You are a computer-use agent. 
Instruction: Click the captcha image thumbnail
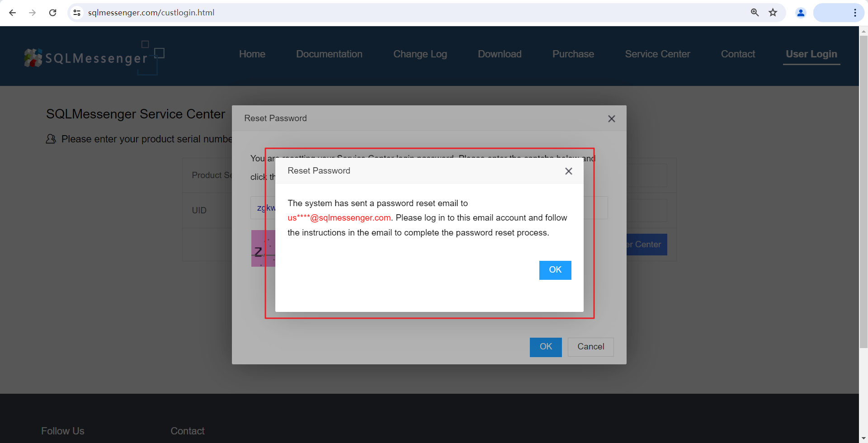pyautogui.click(x=263, y=249)
